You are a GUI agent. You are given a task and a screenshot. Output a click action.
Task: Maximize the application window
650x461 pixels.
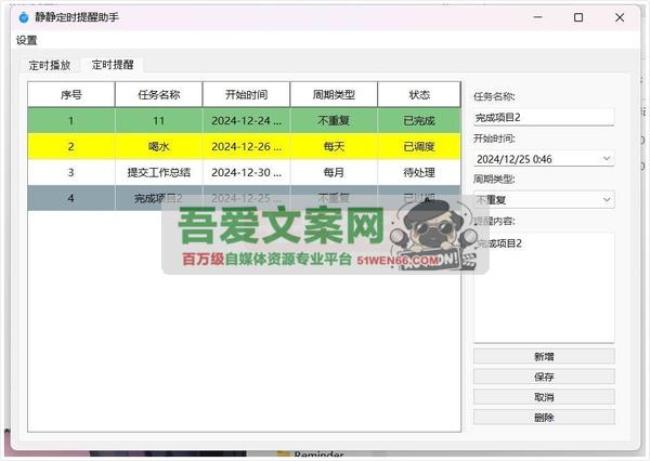(x=578, y=17)
